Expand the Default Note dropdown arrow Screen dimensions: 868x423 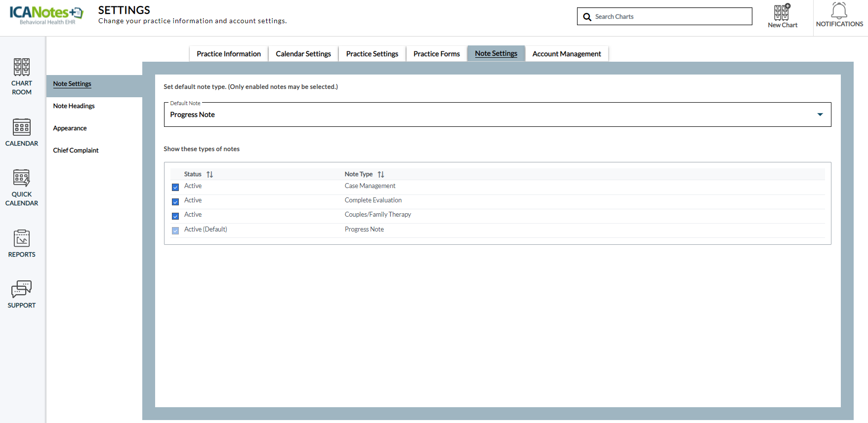(x=820, y=115)
